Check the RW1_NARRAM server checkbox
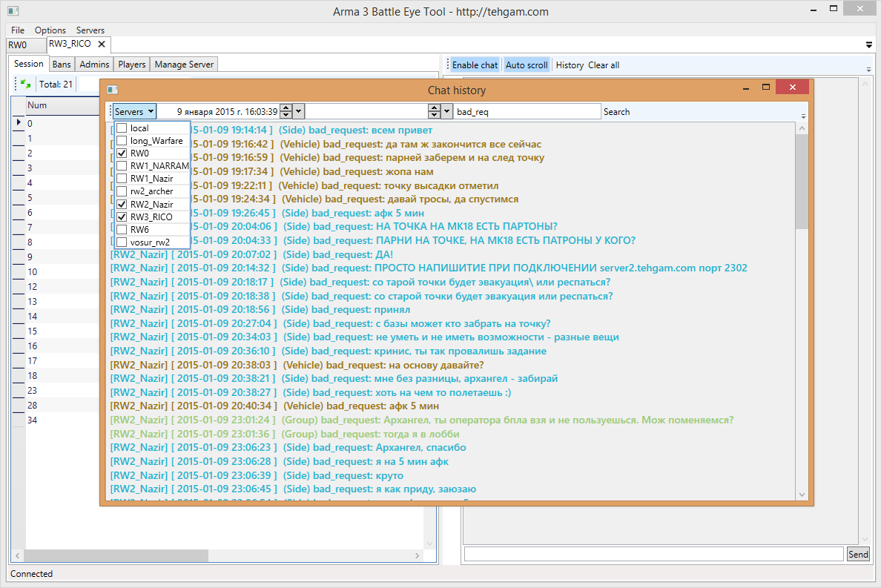 pos(122,165)
